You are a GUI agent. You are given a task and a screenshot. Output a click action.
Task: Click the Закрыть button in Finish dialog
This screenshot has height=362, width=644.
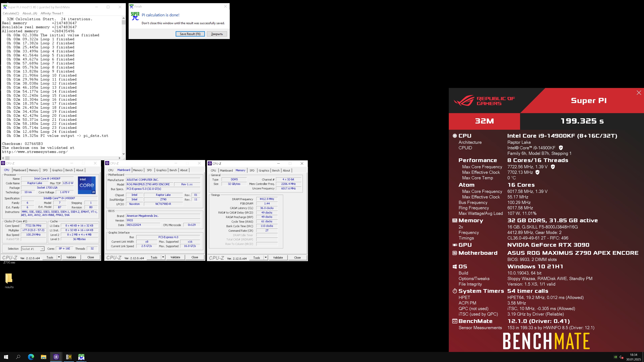(x=217, y=34)
